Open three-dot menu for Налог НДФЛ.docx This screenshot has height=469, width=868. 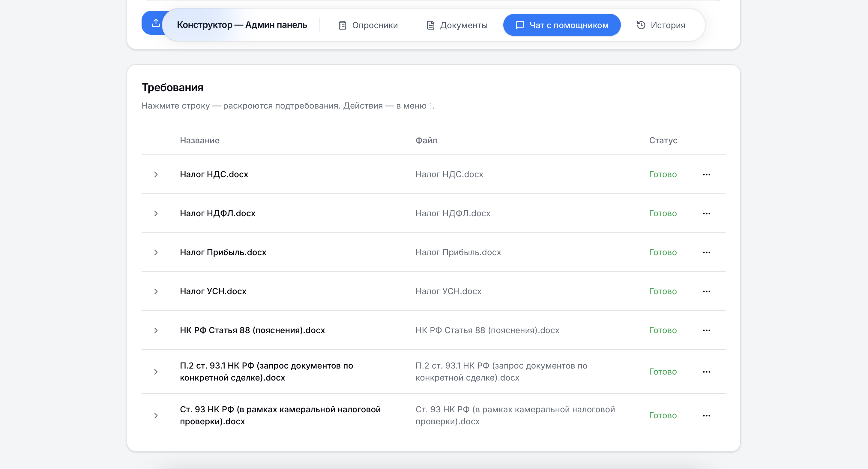707,214
